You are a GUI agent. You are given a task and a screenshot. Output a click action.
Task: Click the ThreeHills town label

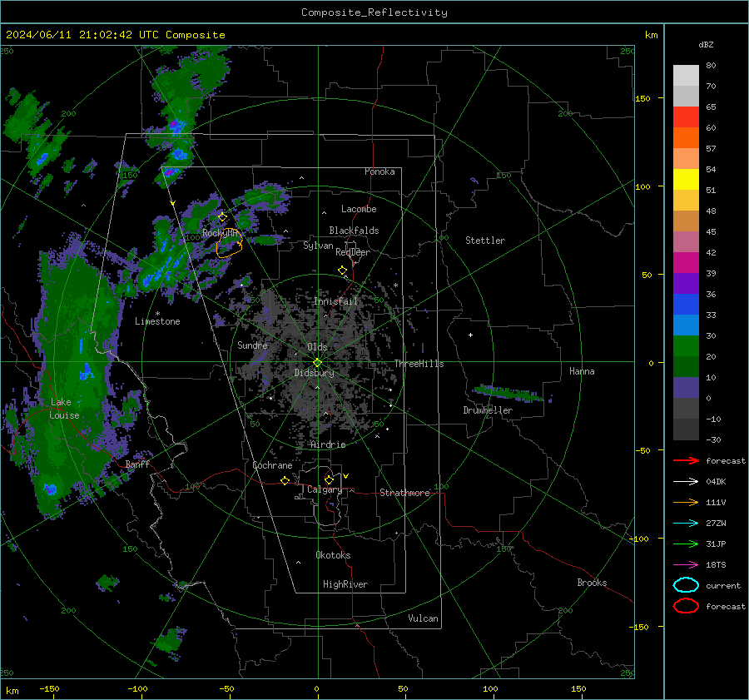pos(419,364)
